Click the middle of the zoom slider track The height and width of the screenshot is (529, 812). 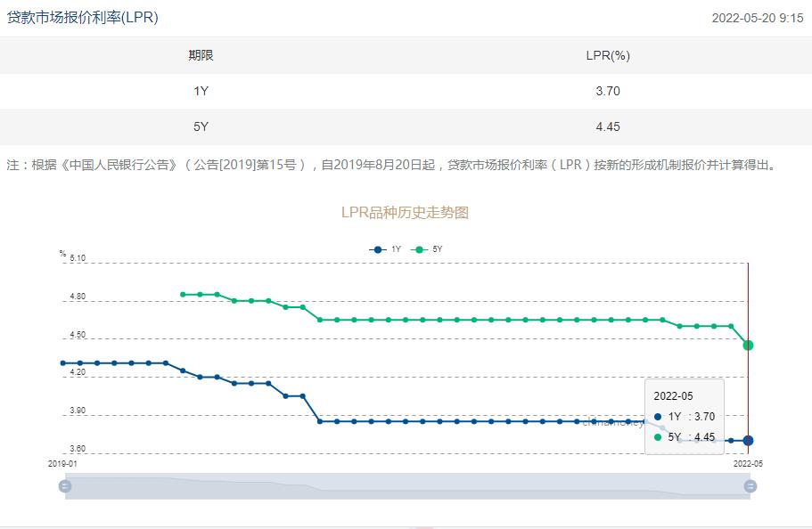tap(407, 486)
